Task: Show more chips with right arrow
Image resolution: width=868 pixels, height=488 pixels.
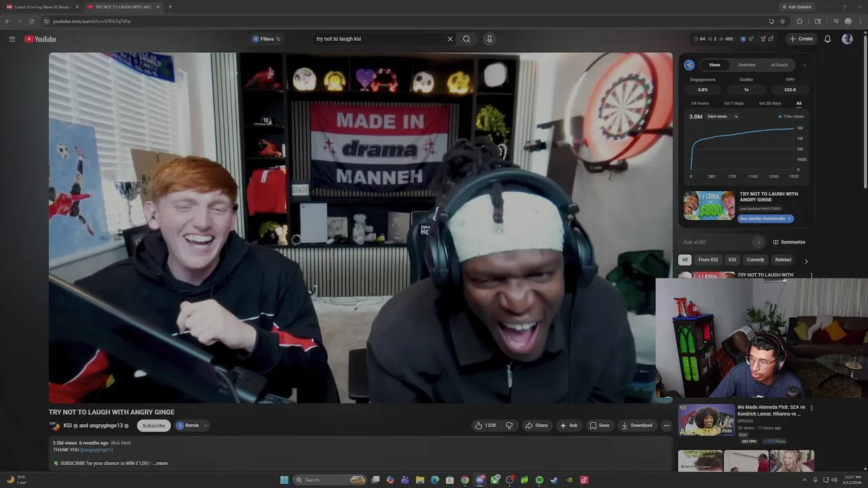Action: 806,260
